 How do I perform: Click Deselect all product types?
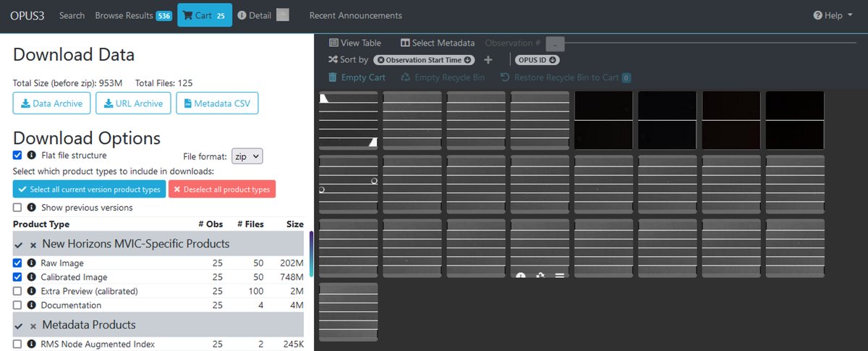pyautogui.click(x=222, y=190)
